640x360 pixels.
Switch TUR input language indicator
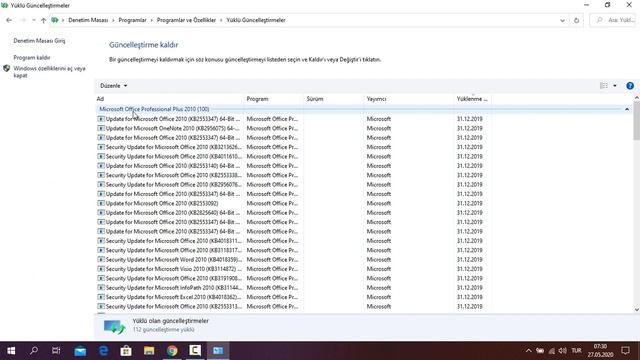coord(576,351)
